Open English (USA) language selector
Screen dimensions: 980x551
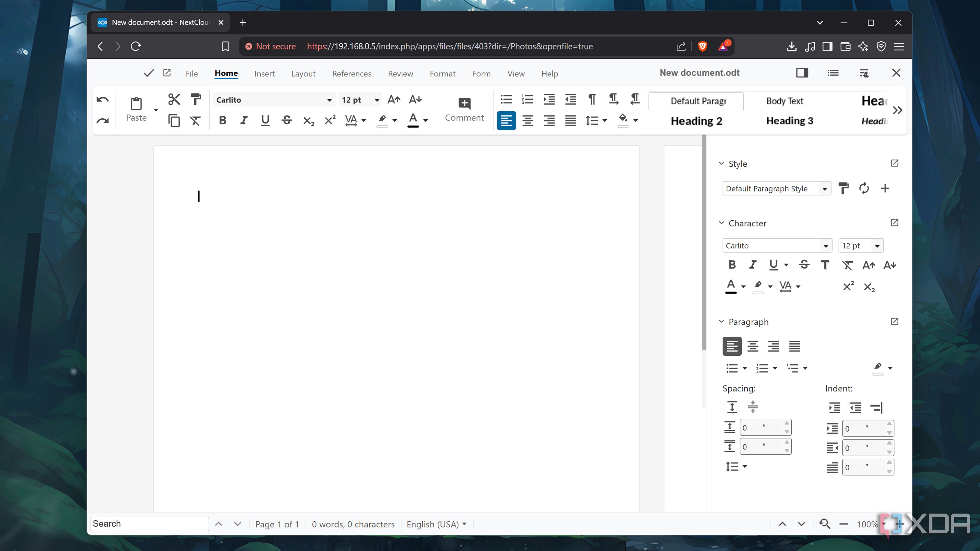pos(436,524)
